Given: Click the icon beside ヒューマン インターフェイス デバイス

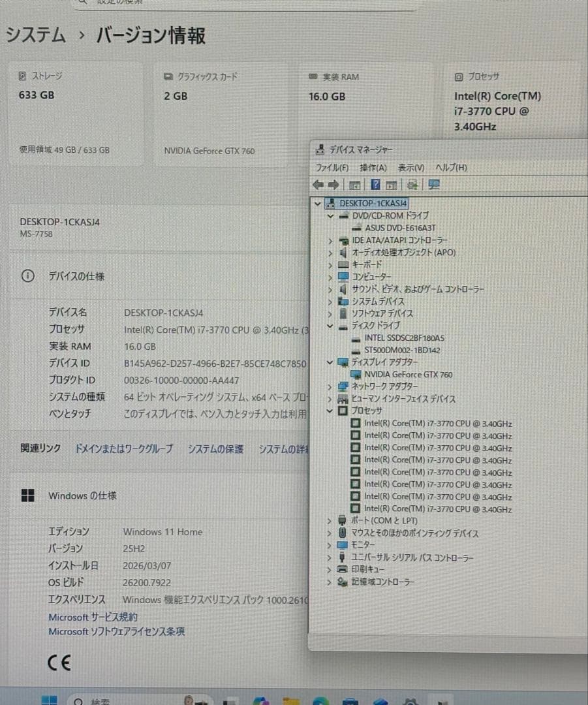Looking at the screenshot, I should click(343, 399).
